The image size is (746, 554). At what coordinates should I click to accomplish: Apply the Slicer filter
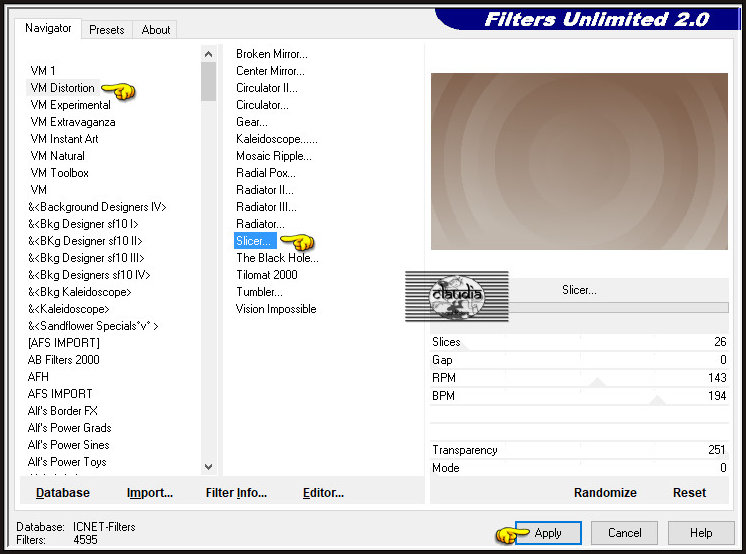[x=548, y=533]
